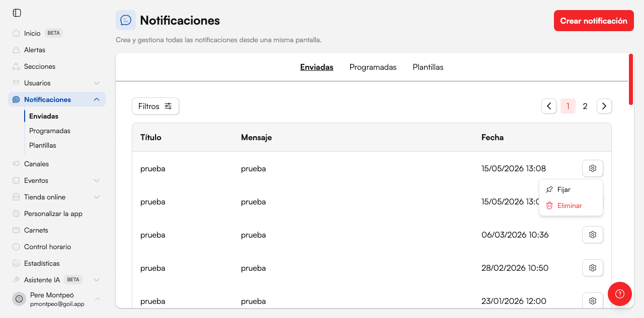The width and height of the screenshot is (644, 318).
Task: Click the Canales megaphone icon
Action: pos(16,164)
